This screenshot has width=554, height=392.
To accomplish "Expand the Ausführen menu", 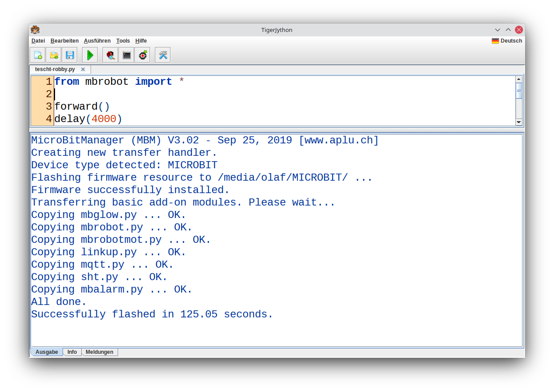I will [x=97, y=41].
